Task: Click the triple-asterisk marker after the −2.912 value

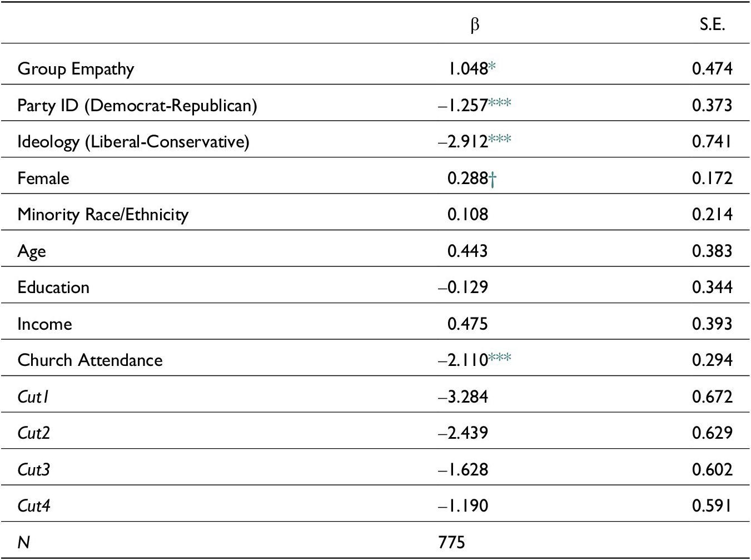Action: 500,140
